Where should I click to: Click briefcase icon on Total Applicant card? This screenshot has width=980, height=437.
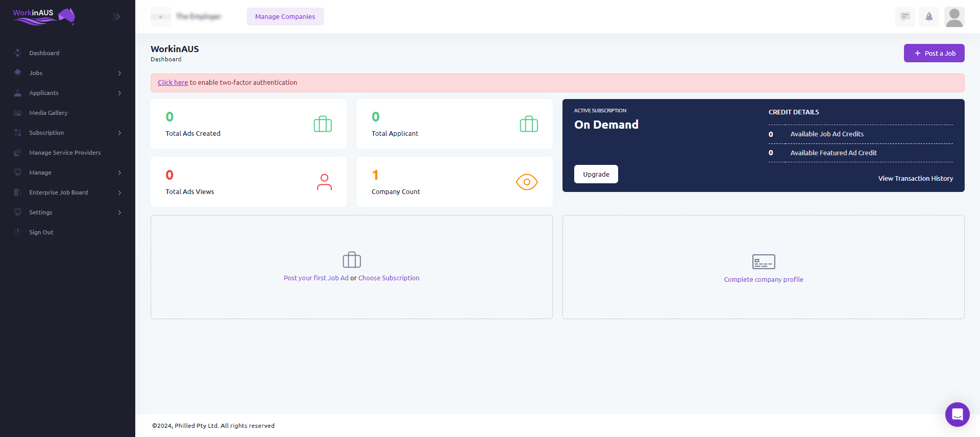[x=529, y=124]
